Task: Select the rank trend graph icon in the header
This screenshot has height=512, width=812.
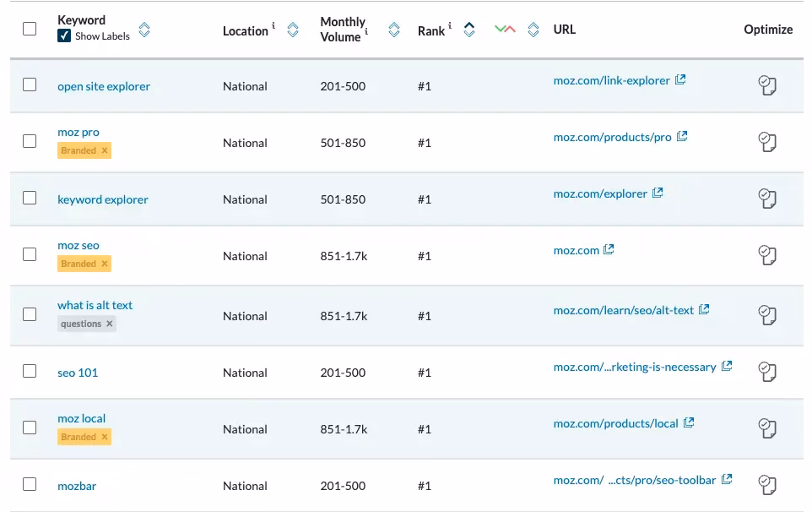Action: (505, 29)
